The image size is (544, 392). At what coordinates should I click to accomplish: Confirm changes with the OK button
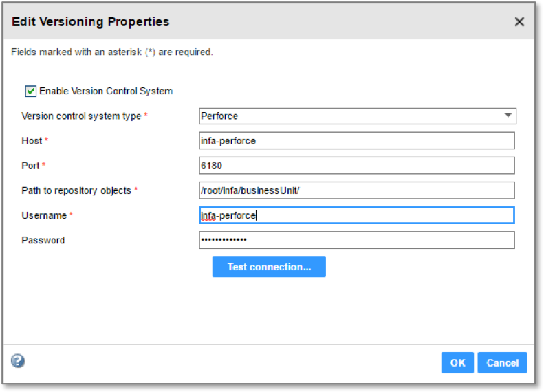[457, 363]
